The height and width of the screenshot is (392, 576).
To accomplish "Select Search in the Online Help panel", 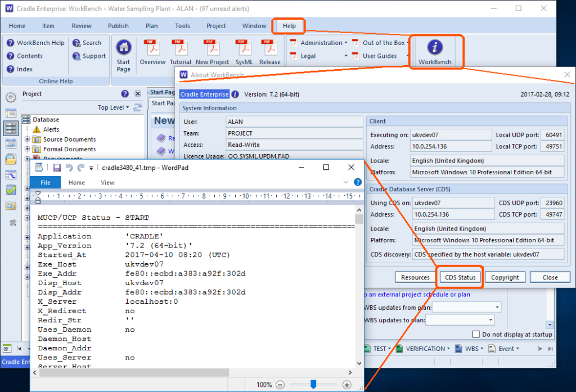I will click(x=88, y=42).
